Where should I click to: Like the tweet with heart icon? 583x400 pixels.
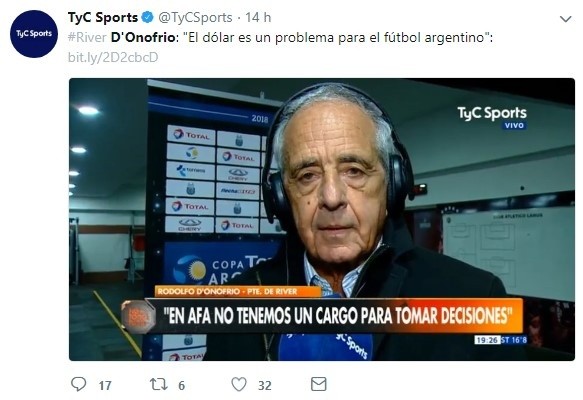click(x=239, y=384)
